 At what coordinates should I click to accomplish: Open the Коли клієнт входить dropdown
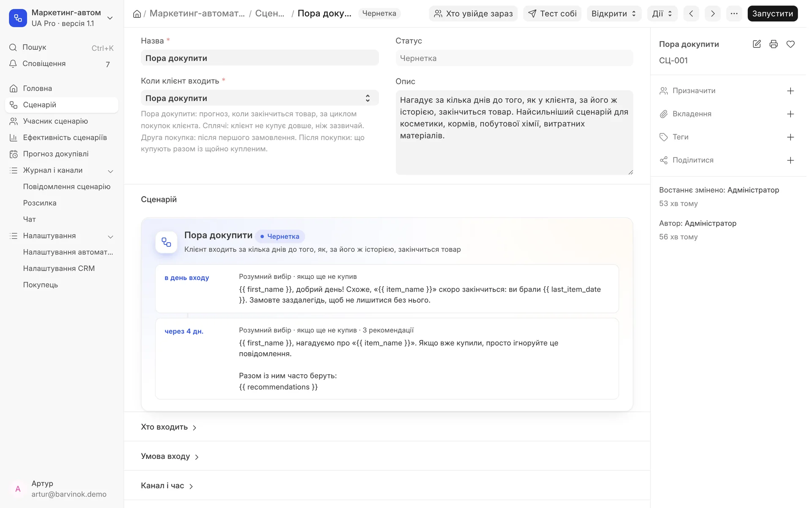point(260,98)
